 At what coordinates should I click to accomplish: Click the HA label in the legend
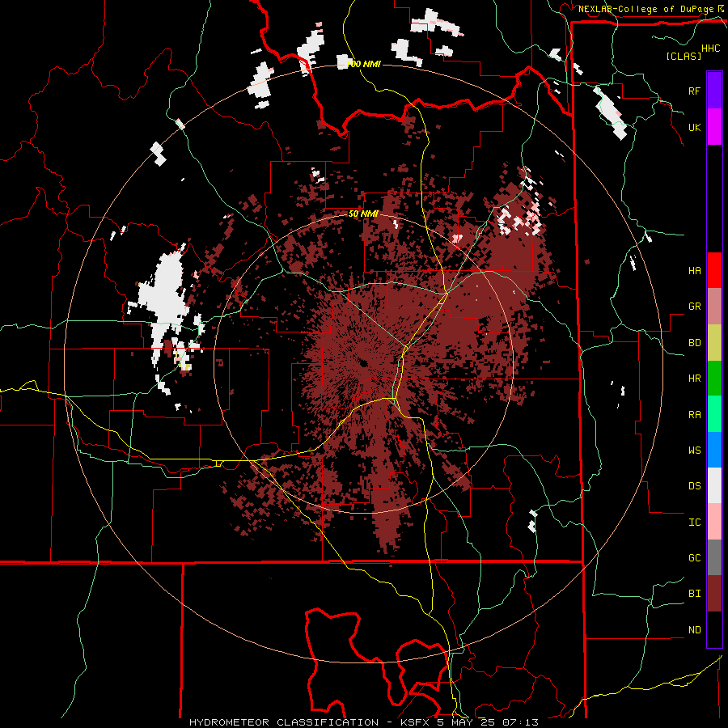694,270
